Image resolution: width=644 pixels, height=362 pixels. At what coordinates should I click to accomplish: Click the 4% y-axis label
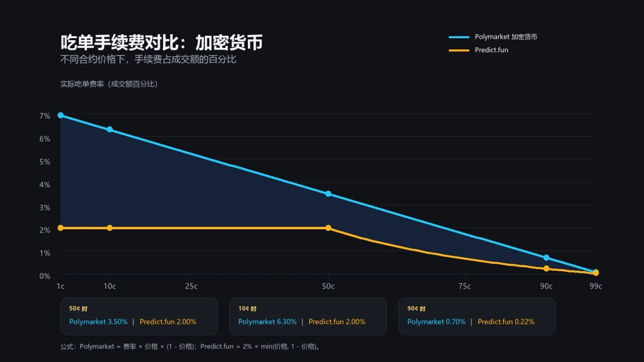[x=45, y=185]
